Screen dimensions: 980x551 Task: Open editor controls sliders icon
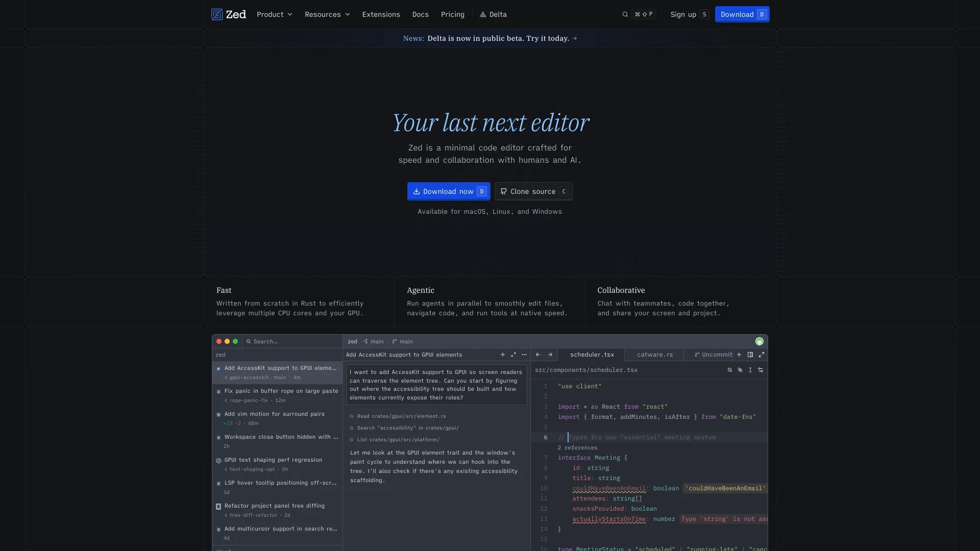[x=761, y=370]
